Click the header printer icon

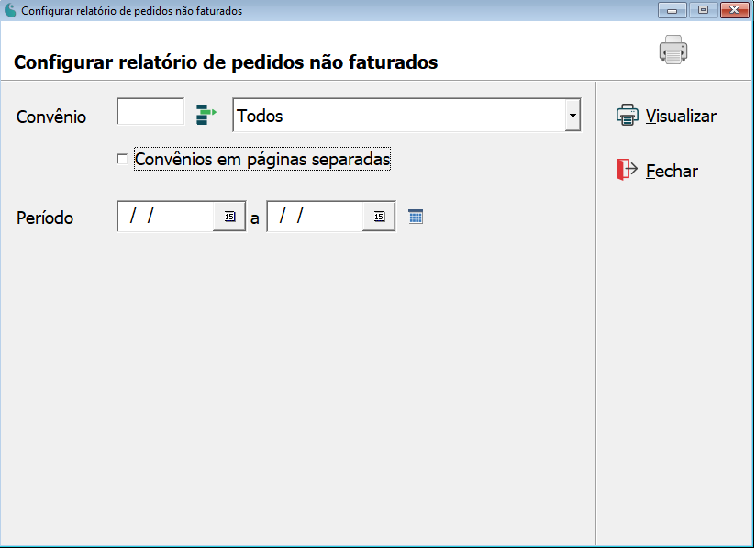click(673, 50)
